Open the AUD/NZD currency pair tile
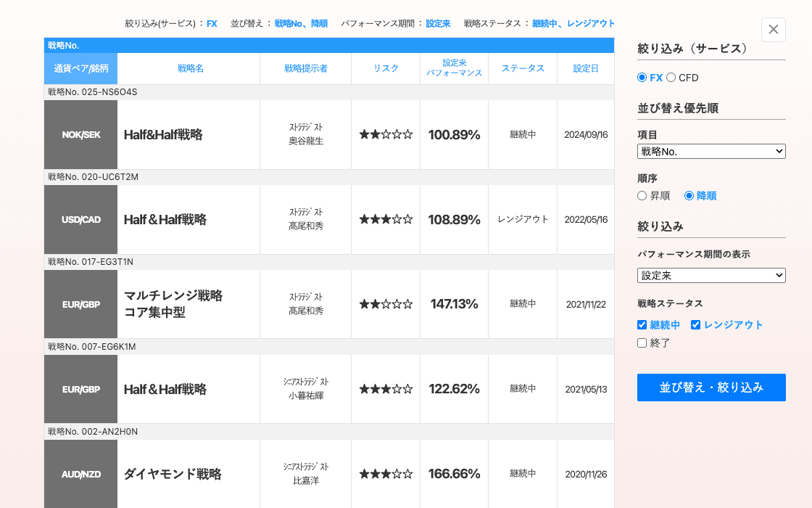Viewport: 812px width, 508px height. (x=80, y=474)
